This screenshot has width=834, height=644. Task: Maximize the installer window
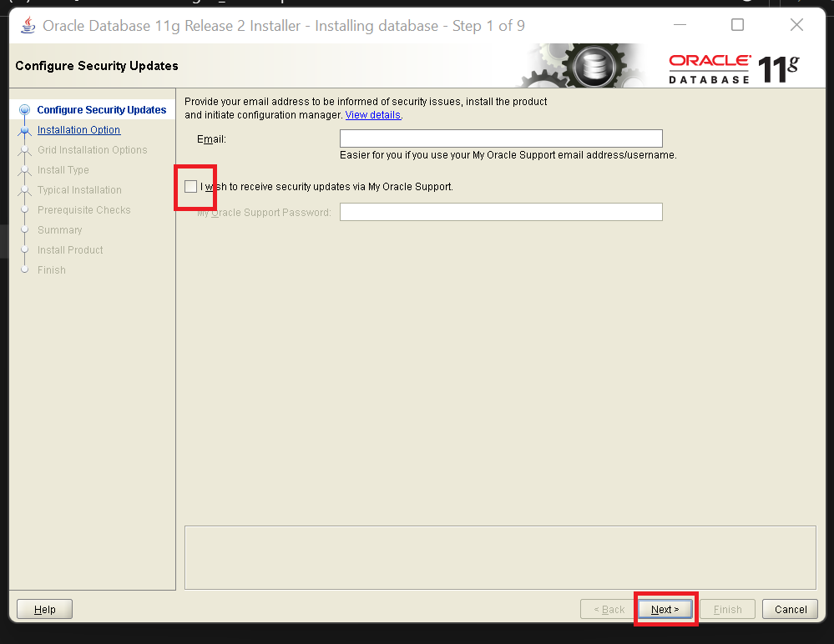[737, 25]
